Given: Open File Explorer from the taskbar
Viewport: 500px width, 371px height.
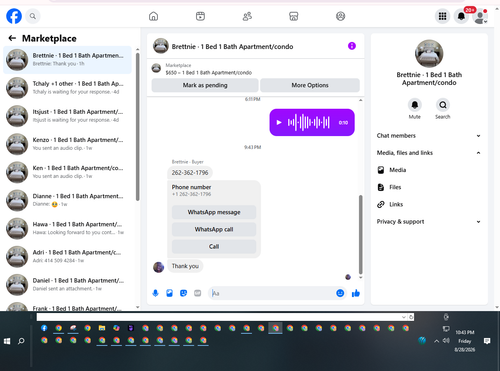Looking at the screenshot, I should 102,328.
